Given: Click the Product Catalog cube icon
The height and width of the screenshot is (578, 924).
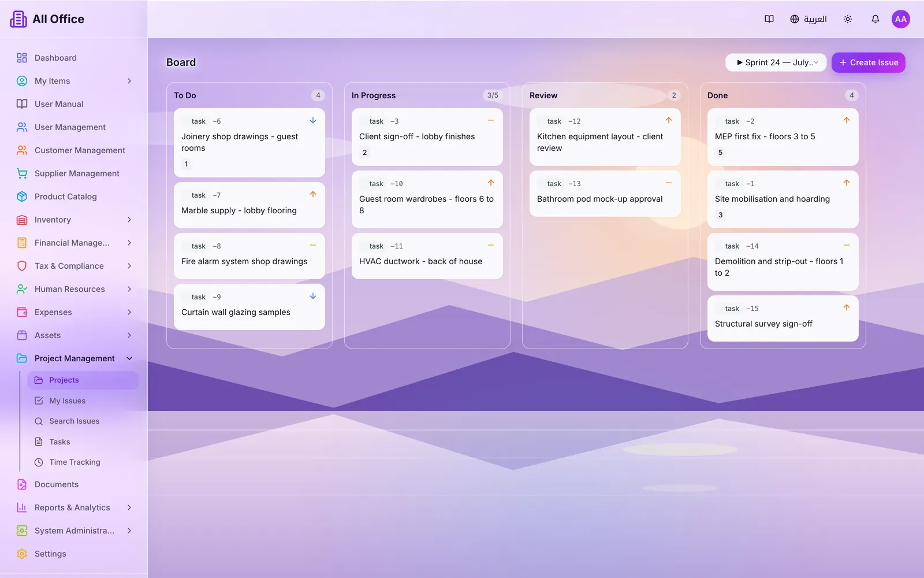Looking at the screenshot, I should click(x=22, y=197).
